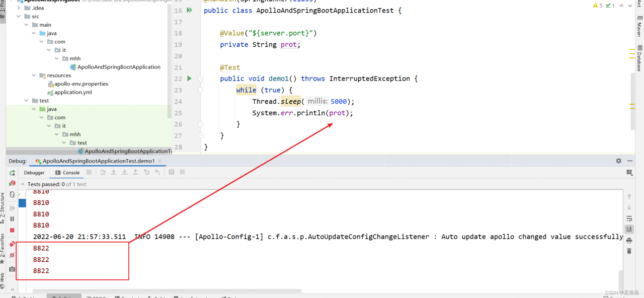Viewport: 644px width, 298px height.
Task: Open Favorites tool window tab
Action: point(3,248)
